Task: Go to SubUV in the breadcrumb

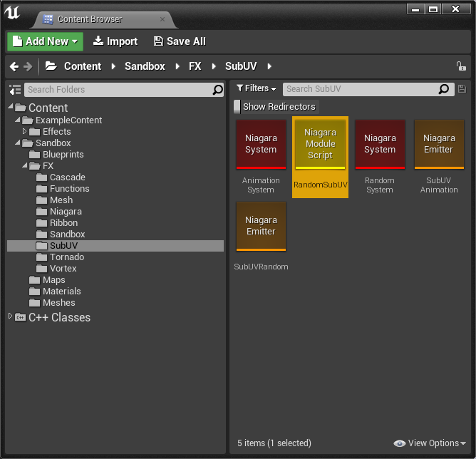Action: 241,66
